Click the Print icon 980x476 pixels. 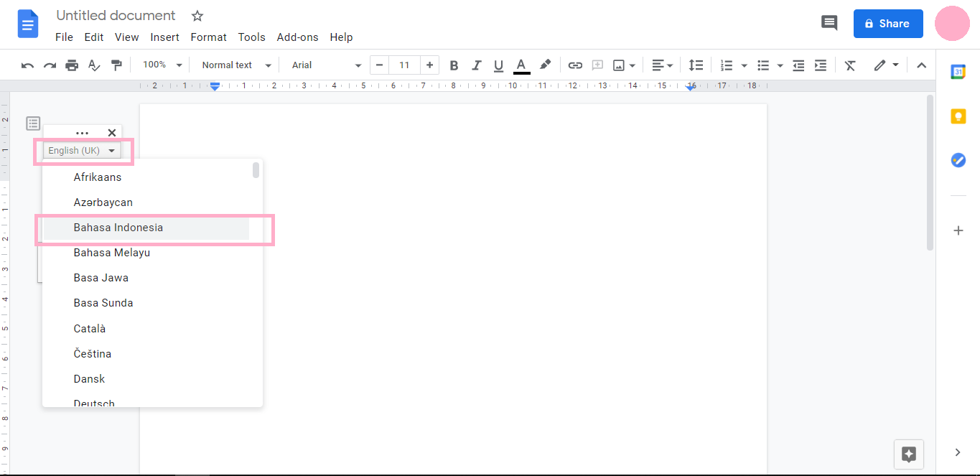coord(72,65)
